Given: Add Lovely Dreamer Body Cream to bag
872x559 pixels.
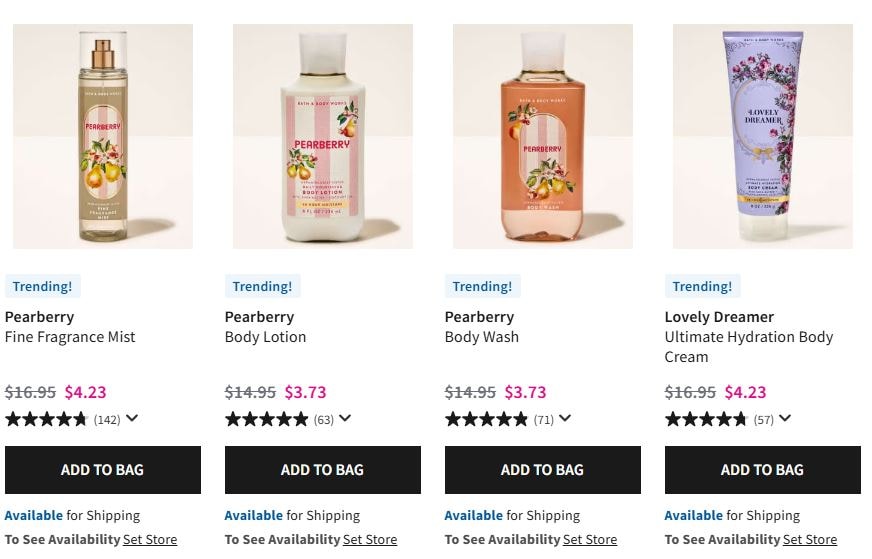Looking at the screenshot, I should (x=763, y=470).
